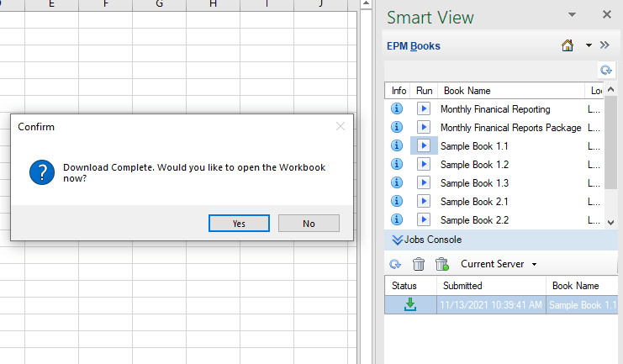Click the download status icon for job
Image resolution: width=623 pixels, height=364 pixels.
click(x=409, y=304)
